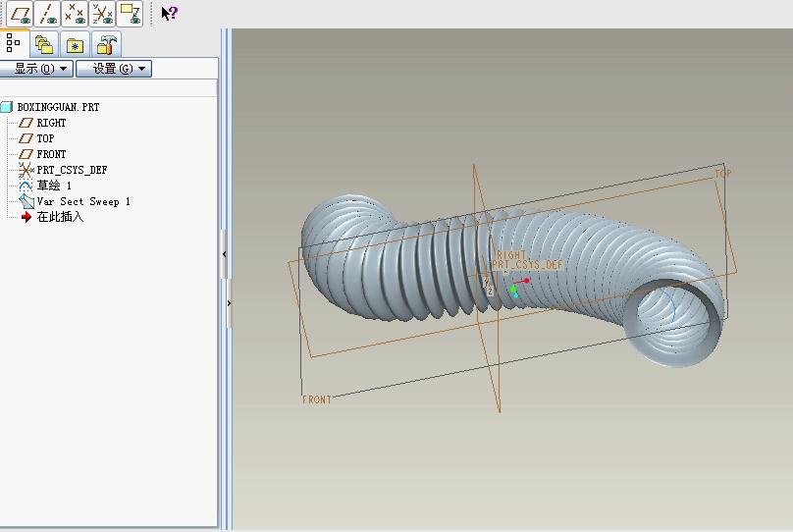Select the RIGHT datum plane in tree
Viewport: 793px width, 532px height.
[x=51, y=123]
